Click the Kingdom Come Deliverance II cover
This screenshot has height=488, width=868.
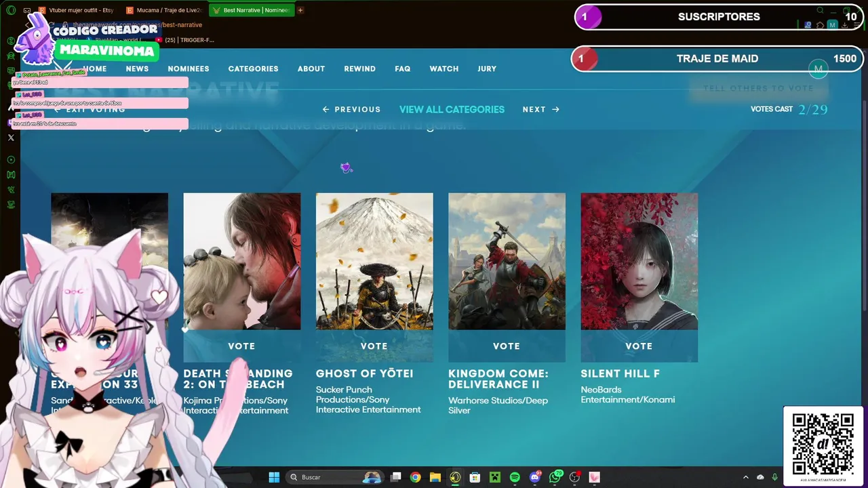507,262
